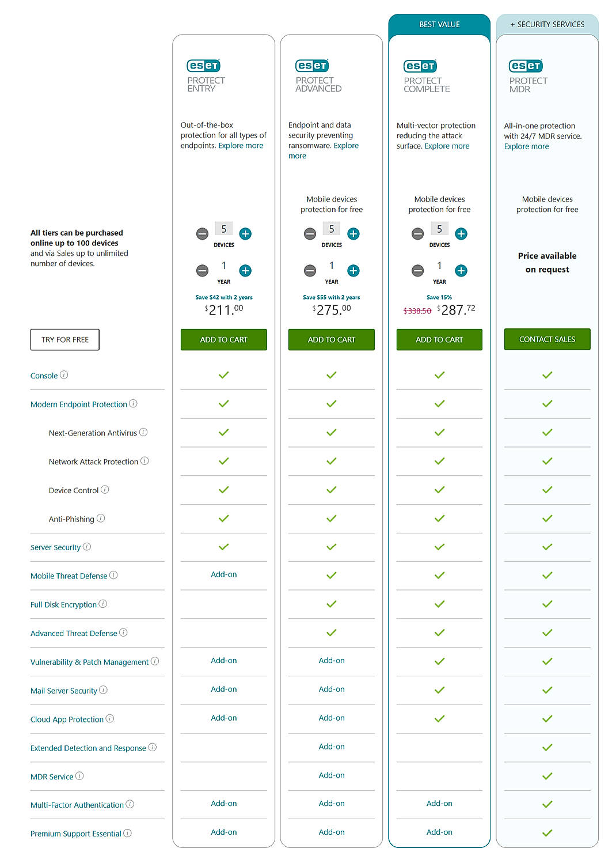Click the info icon to expand Extended Detection and Response

(x=152, y=747)
